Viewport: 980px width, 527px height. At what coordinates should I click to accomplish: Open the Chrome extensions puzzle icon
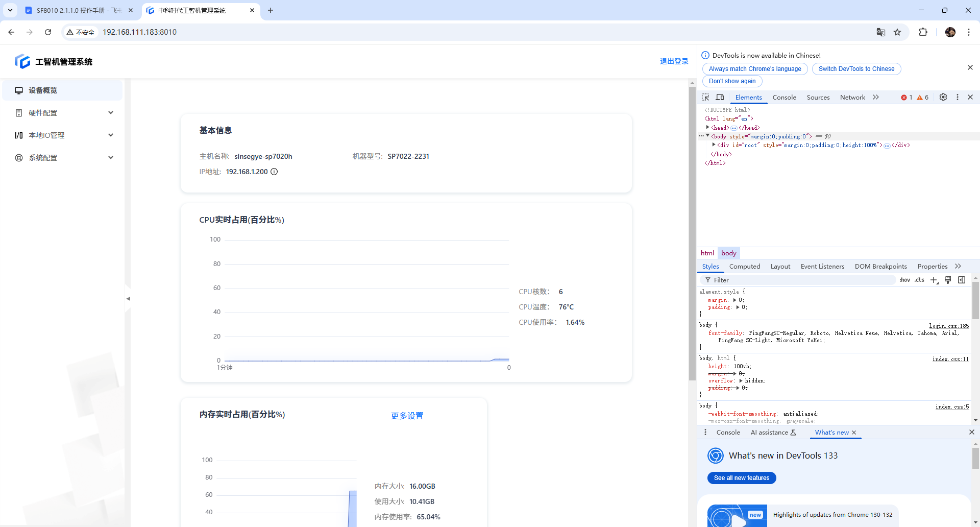click(923, 32)
